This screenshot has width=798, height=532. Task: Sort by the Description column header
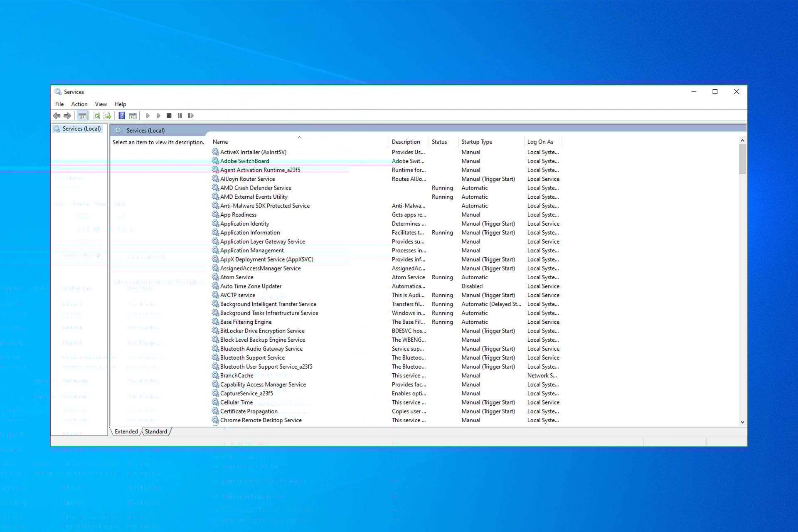[409, 142]
